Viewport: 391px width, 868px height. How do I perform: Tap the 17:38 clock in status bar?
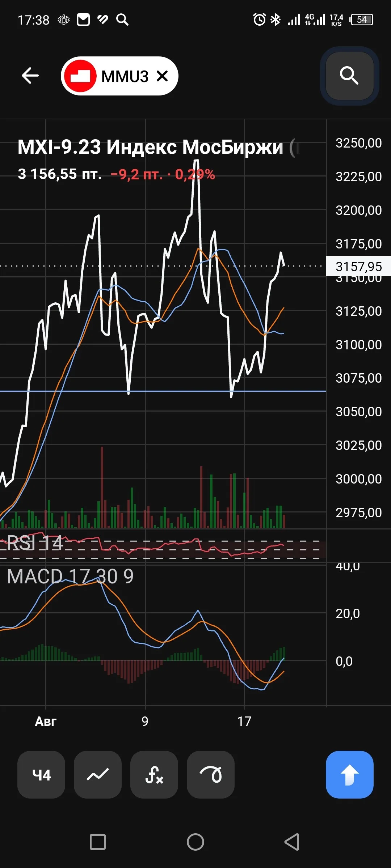[x=34, y=20]
